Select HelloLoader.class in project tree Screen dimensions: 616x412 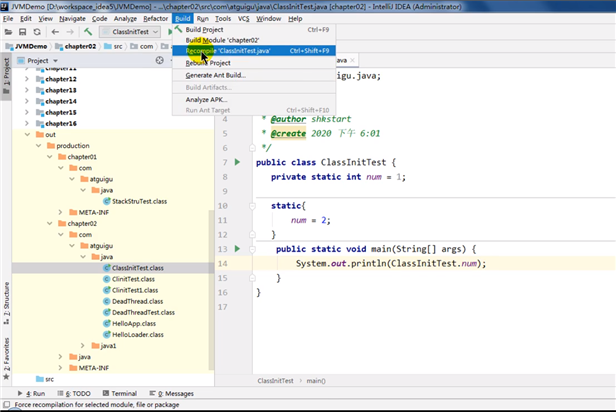click(x=138, y=335)
